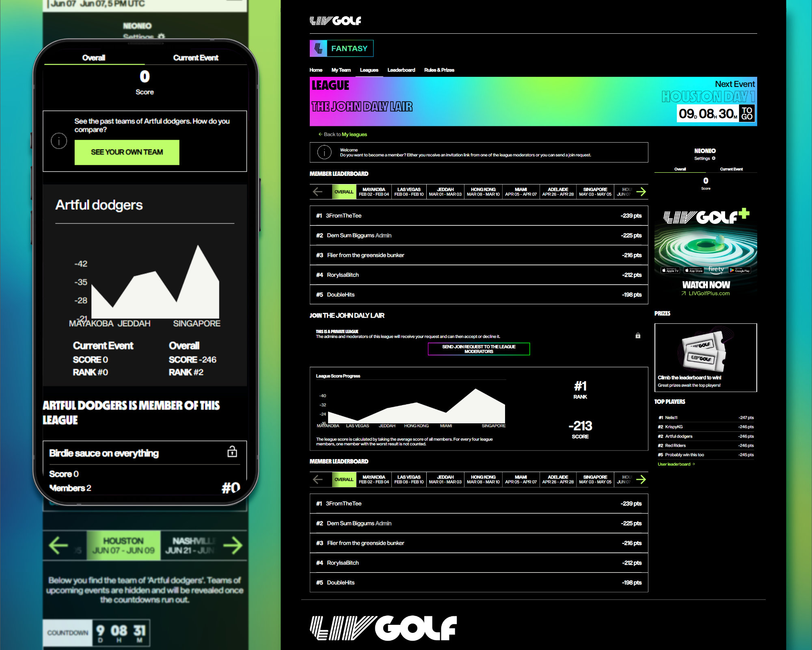The image size is (812, 650).
Task: Click the Google Play badge in ad
Action: [x=739, y=270]
